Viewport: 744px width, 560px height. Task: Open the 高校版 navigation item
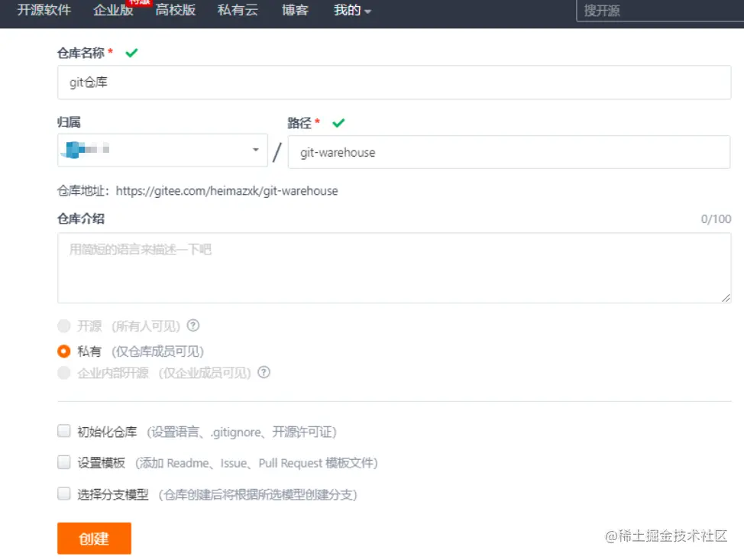point(175,10)
